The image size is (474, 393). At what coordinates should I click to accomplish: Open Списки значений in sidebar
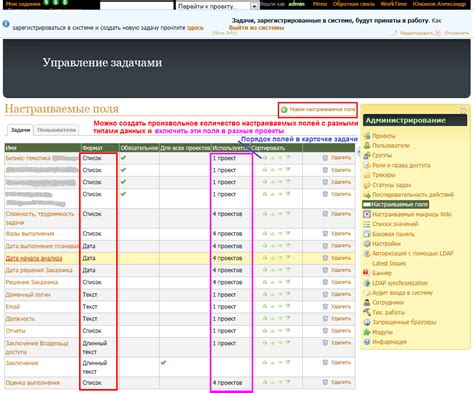click(395, 224)
